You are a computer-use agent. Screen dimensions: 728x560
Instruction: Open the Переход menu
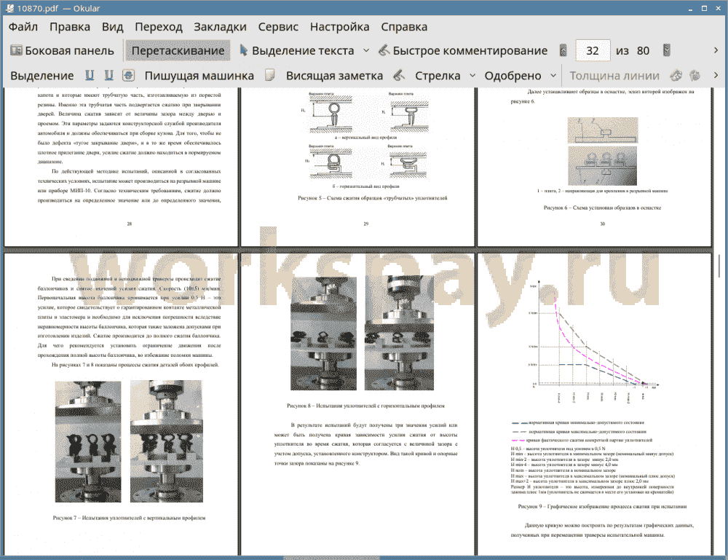coord(158,27)
